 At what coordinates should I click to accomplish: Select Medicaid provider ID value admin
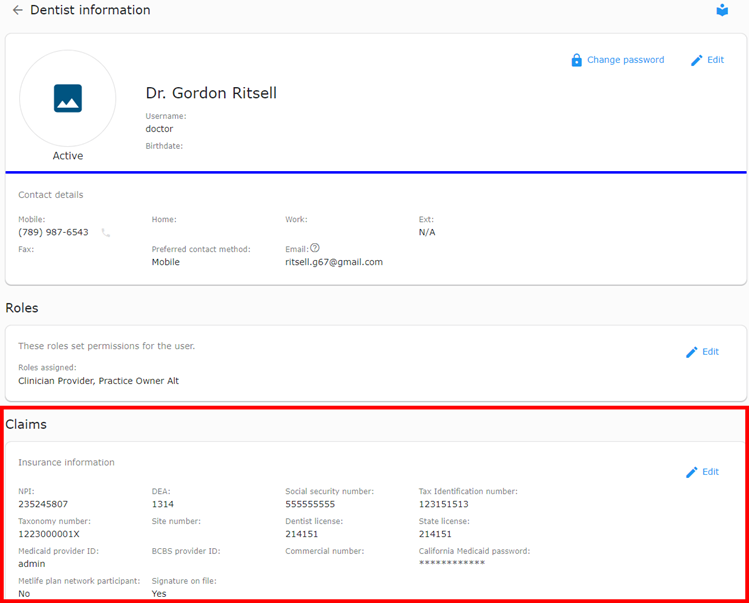pyautogui.click(x=32, y=564)
